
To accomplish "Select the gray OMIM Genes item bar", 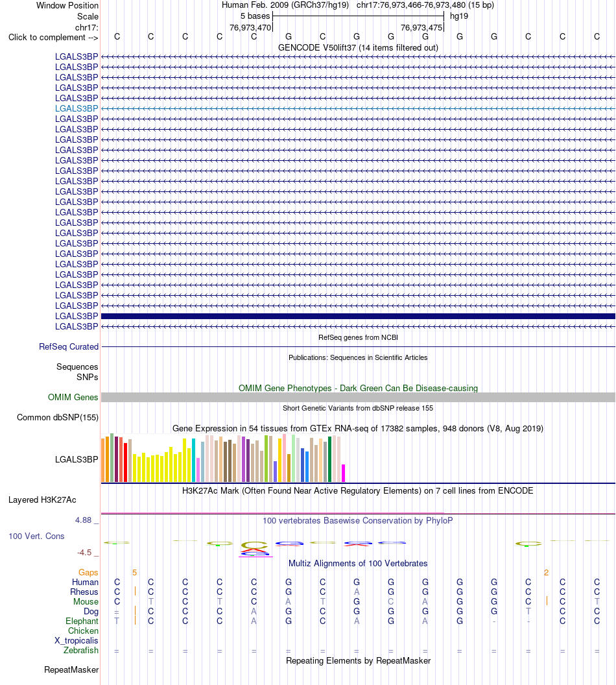I will 358,397.
